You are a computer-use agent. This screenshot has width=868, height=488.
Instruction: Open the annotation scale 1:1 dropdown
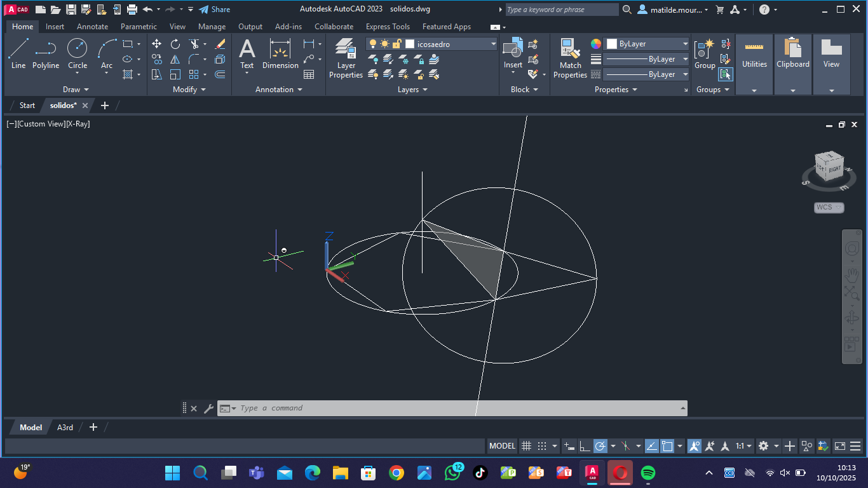tap(743, 446)
